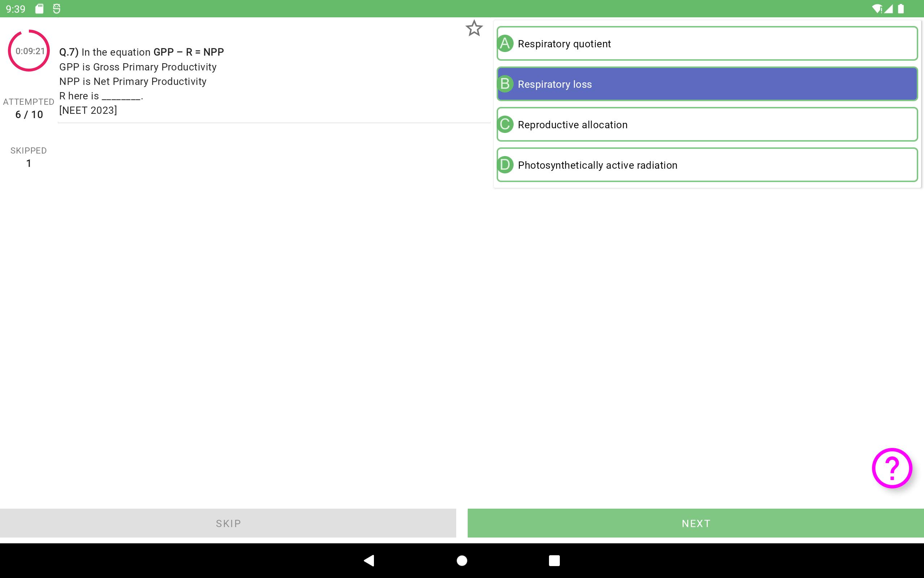
Task: Tap the Wi-Fi status icon
Action: click(x=877, y=8)
